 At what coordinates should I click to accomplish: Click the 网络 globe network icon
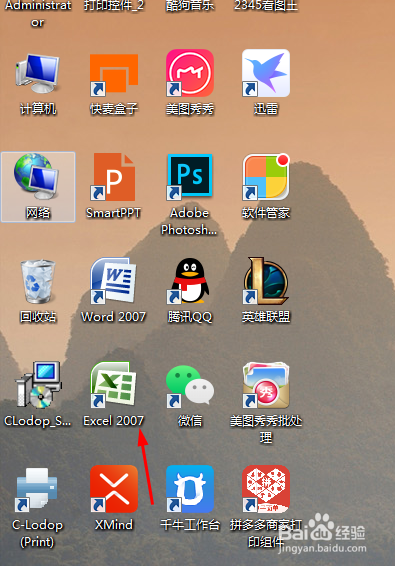tap(36, 176)
